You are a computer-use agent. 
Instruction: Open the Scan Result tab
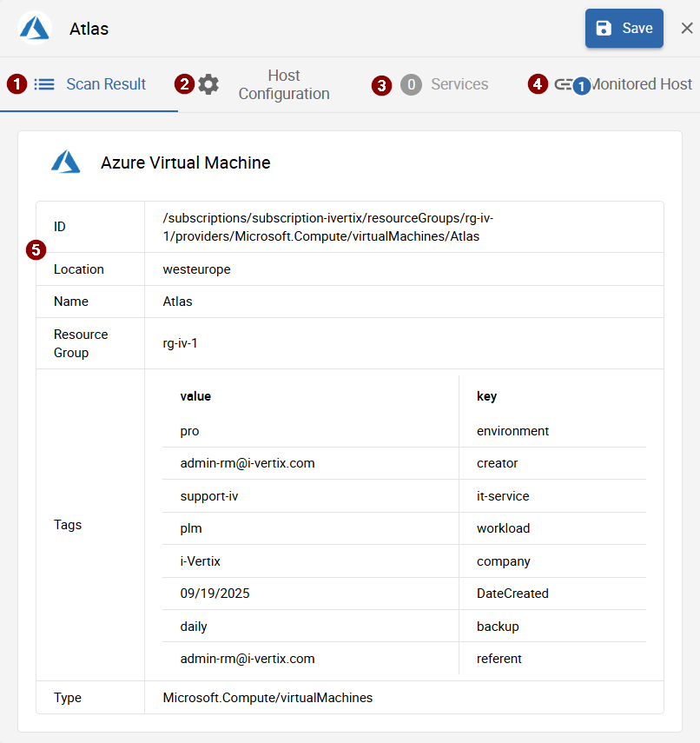click(x=89, y=84)
